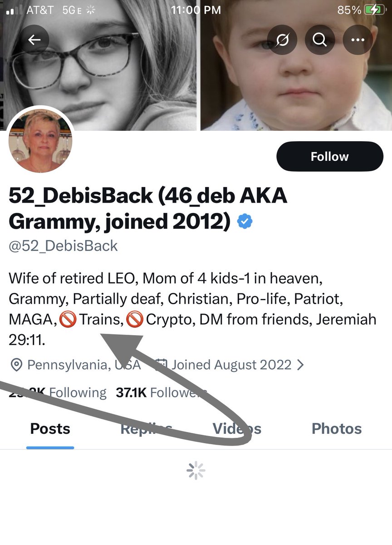View the 37.1K Followers list
The width and height of the screenshot is (392, 545).
pos(161,392)
